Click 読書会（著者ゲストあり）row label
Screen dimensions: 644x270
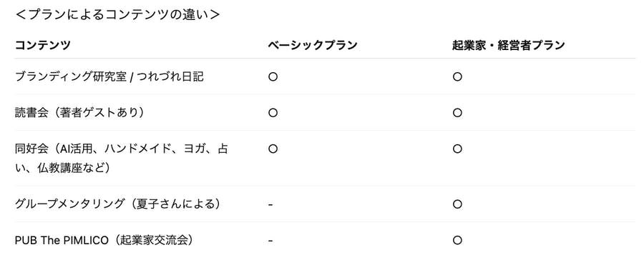tap(79, 113)
